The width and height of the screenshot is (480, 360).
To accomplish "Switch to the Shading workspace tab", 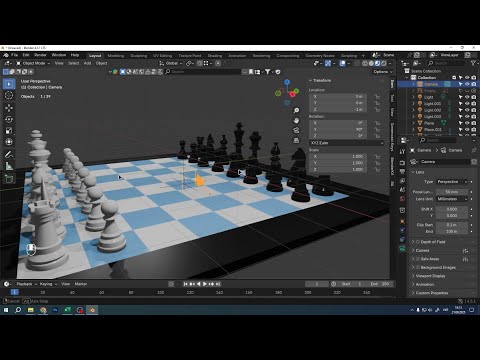I will point(215,56).
